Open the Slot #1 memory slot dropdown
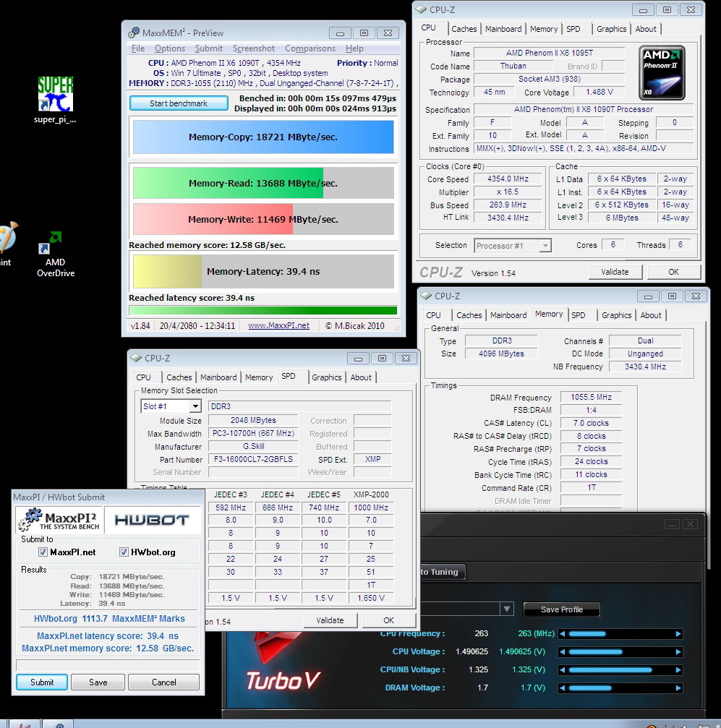 [171, 406]
